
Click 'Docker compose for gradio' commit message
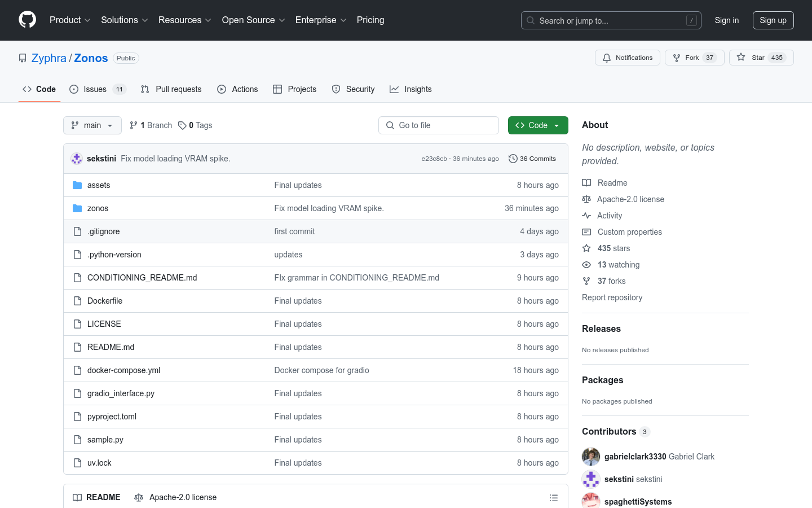(321, 370)
